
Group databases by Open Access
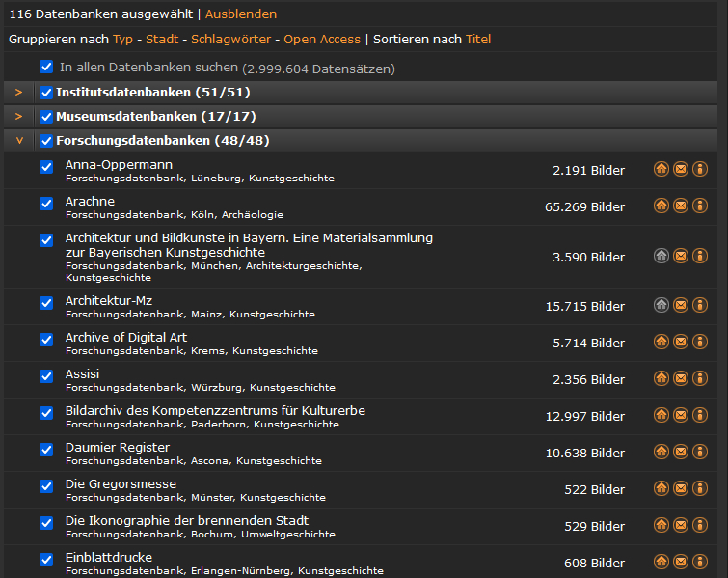(322, 39)
